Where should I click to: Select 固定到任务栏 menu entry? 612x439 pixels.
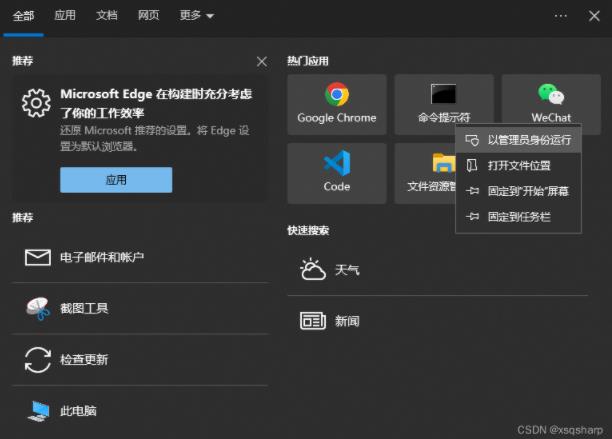[x=518, y=217]
